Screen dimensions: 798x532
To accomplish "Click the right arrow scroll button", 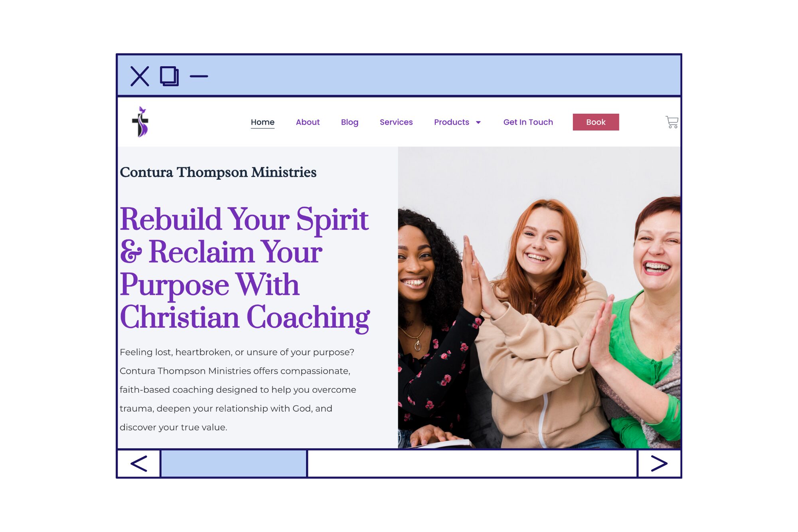I will (659, 463).
